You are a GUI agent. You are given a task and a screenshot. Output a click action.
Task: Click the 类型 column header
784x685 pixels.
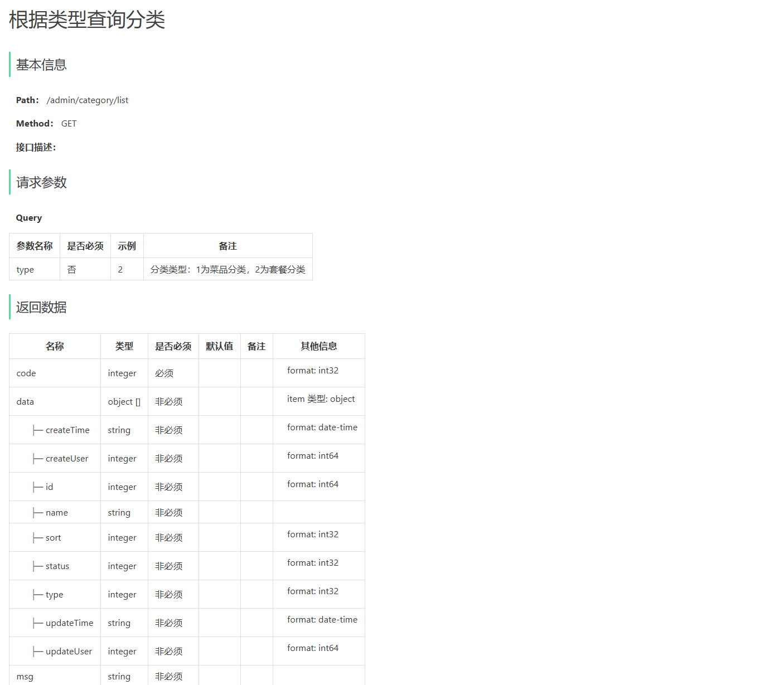tap(124, 346)
